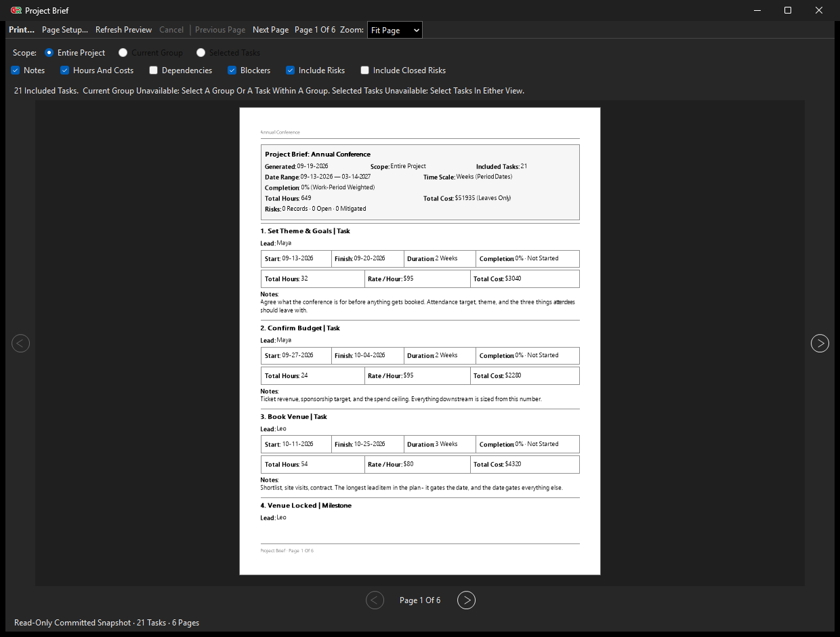The width and height of the screenshot is (840, 637).
Task: Click the Project Brief app icon in title bar
Action: [x=16, y=11]
